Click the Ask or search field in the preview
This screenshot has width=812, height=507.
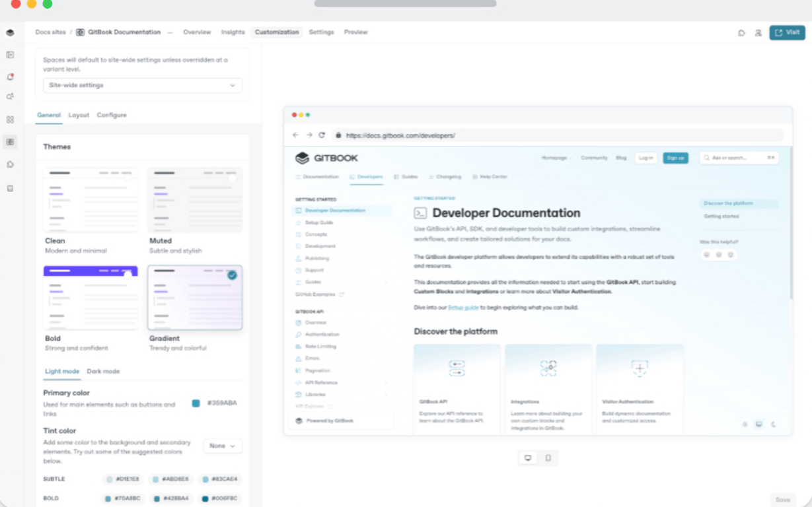(x=739, y=158)
